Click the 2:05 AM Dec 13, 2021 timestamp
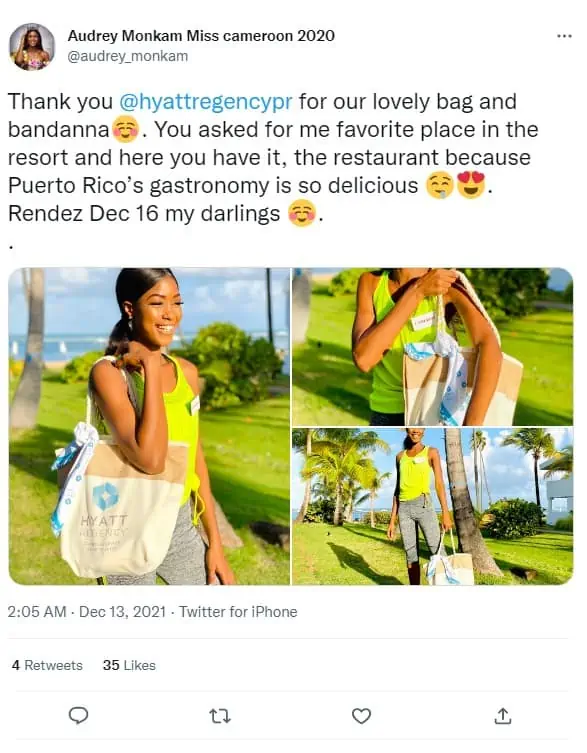Image resolution: width=587 pixels, height=753 pixels. 86,612
